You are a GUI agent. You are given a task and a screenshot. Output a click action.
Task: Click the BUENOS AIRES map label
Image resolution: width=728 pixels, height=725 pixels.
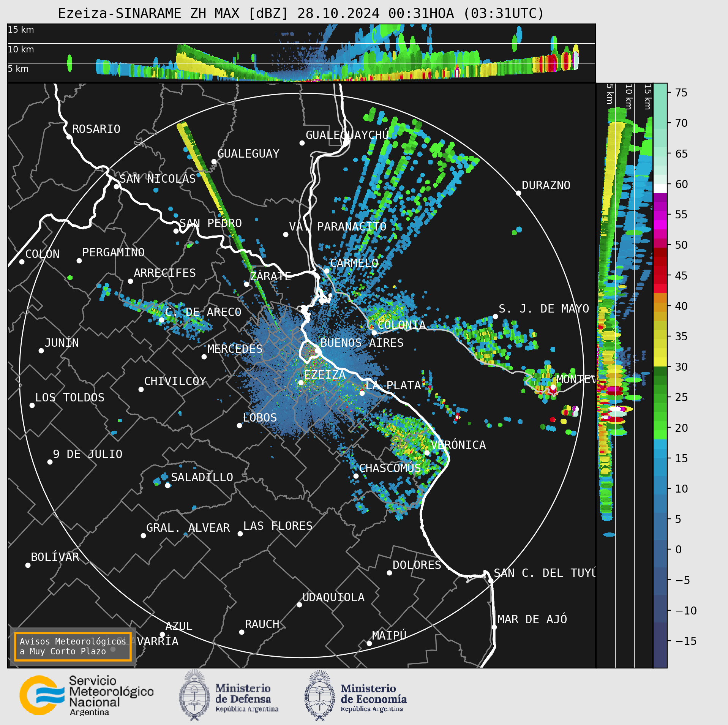(362, 343)
